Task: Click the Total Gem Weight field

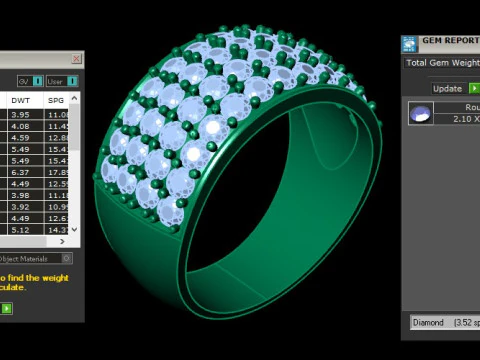Action: coord(442,63)
